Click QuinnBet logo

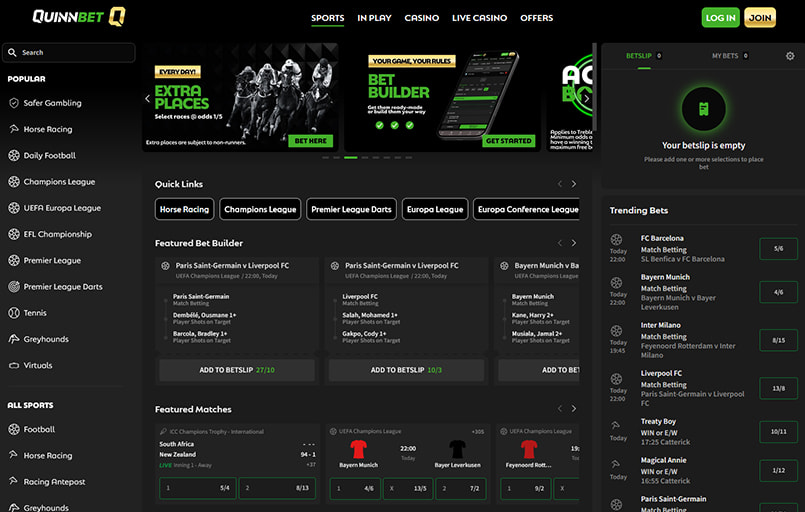[x=79, y=17]
